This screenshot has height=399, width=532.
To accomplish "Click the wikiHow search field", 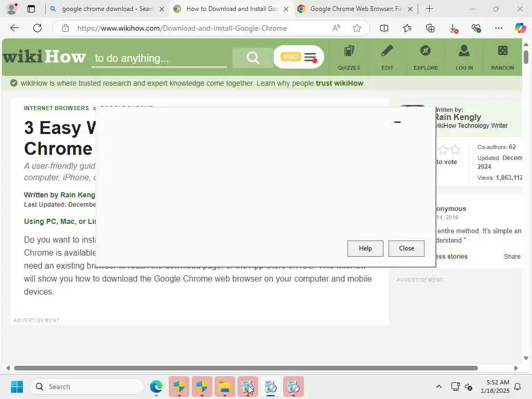I will click(x=159, y=58).
